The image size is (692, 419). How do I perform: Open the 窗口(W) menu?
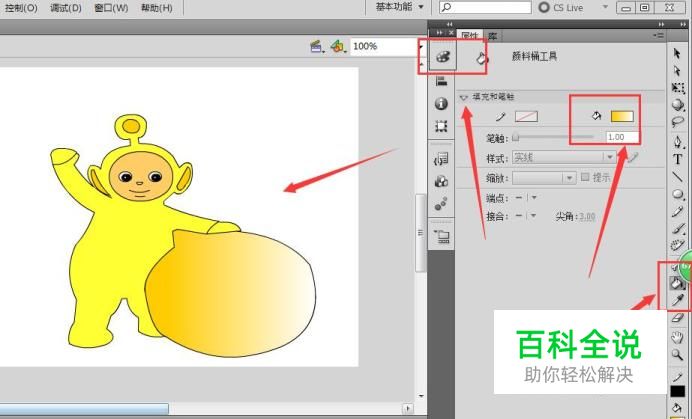111,8
